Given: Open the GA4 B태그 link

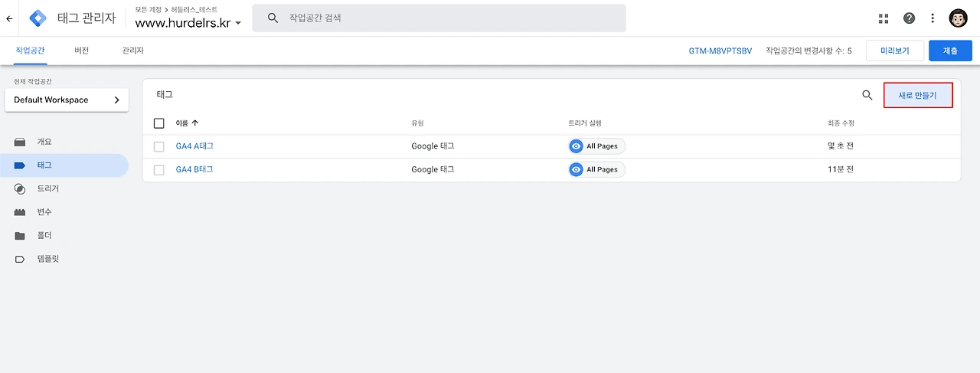Looking at the screenshot, I should (x=194, y=169).
